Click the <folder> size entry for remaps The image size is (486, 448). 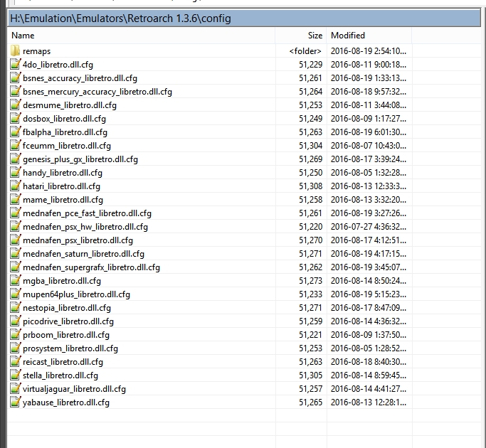[x=305, y=51]
